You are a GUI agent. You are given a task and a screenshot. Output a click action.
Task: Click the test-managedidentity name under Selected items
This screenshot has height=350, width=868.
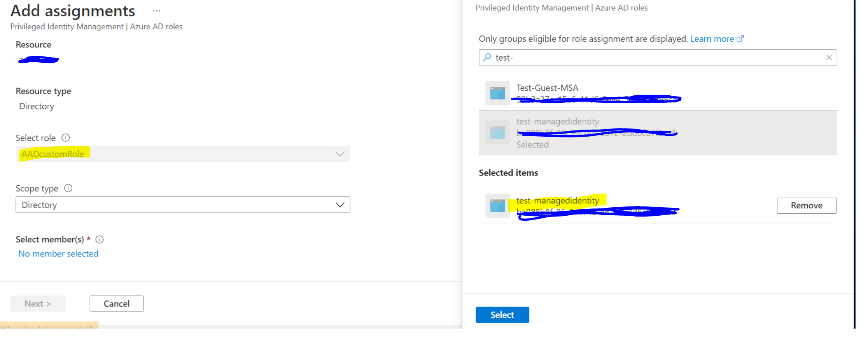(x=558, y=201)
